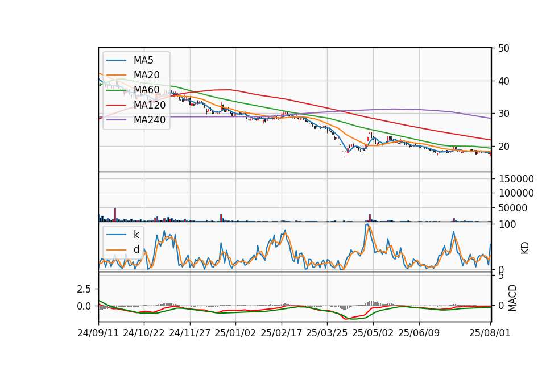The height and width of the screenshot is (392, 546).
Task: Click the volume axis value 100000
Action: coord(516,193)
